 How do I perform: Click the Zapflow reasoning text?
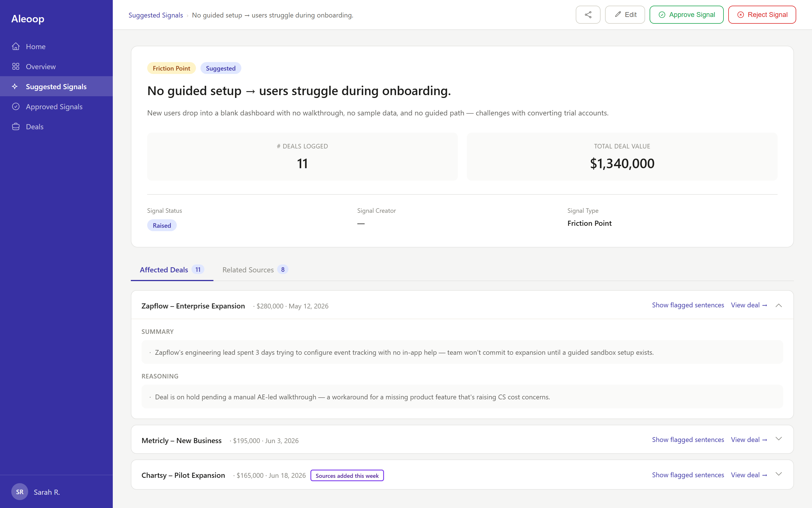tap(352, 397)
